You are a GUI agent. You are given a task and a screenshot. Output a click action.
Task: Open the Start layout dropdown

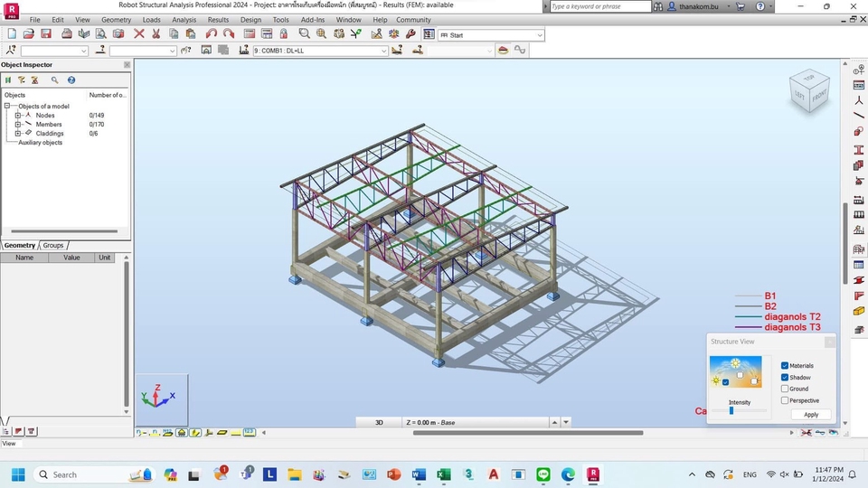click(x=539, y=35)
